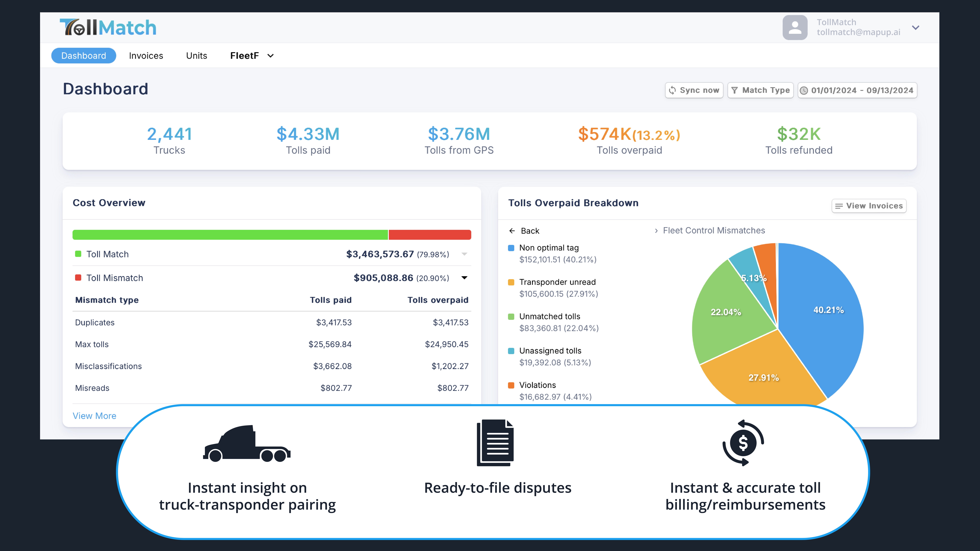Click the red Toll Mismatch color swatch

coord(78,278)
